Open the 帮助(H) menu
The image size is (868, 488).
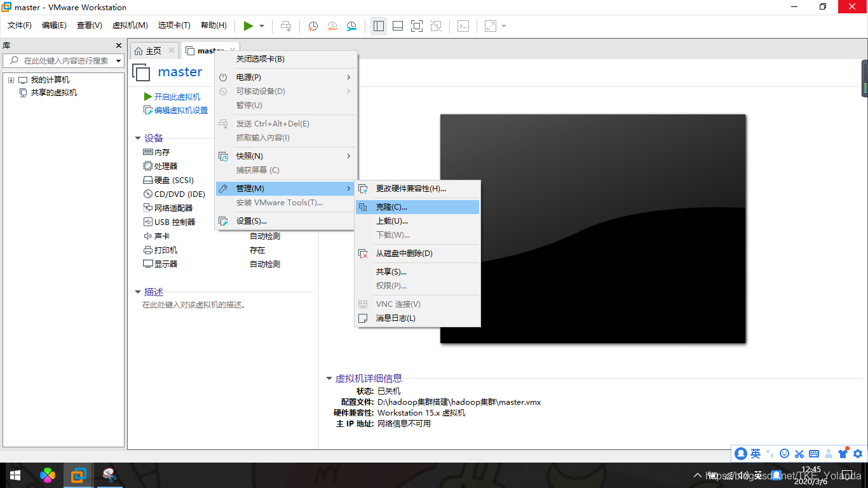coord(214,25)
